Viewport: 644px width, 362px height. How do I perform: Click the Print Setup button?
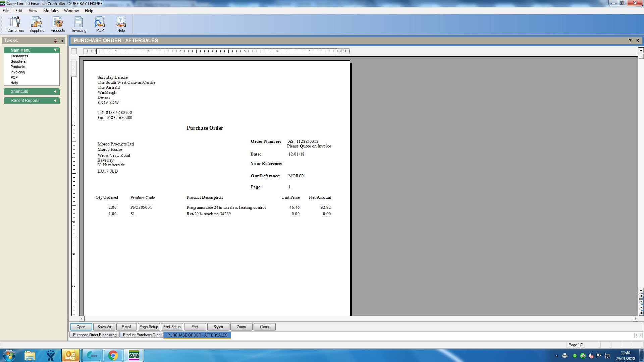pyautogui.click(x=172, y=327)
